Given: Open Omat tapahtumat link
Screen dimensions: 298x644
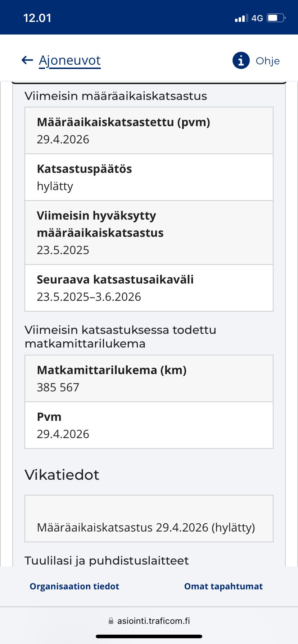Looking at the screenshot, I should point(223,586).
